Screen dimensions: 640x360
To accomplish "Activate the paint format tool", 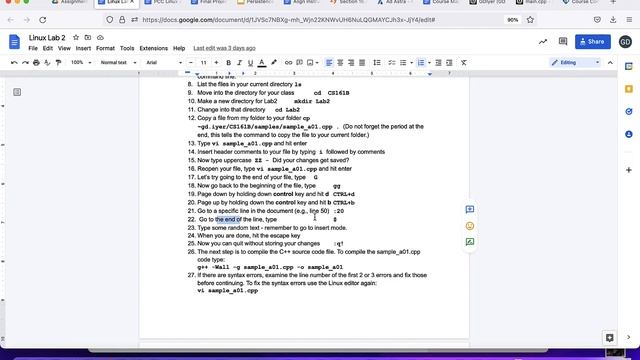I will click(58, 62).
